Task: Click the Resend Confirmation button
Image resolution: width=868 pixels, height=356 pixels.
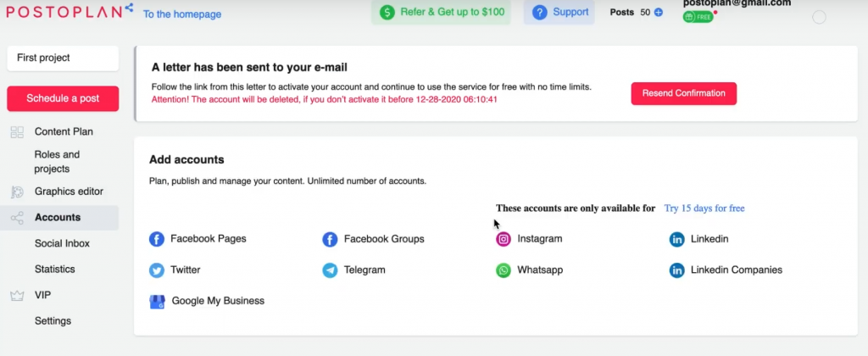Action: [x=684, y=93]
